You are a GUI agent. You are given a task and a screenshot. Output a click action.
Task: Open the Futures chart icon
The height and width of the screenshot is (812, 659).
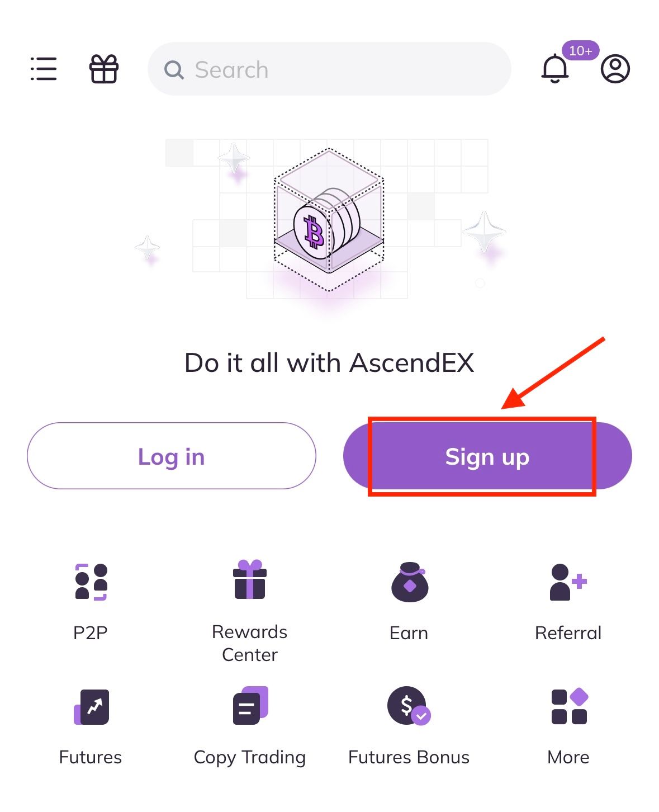coord(91,707)
